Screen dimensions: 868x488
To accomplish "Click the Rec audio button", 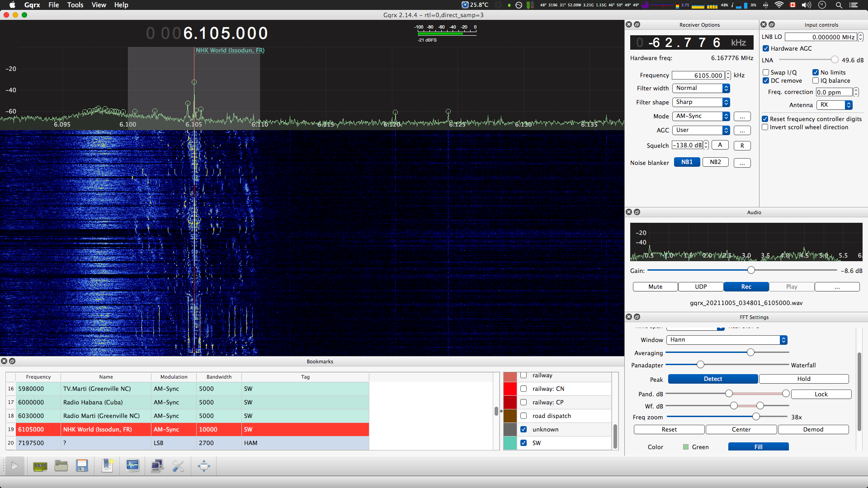I will [746, 286].
